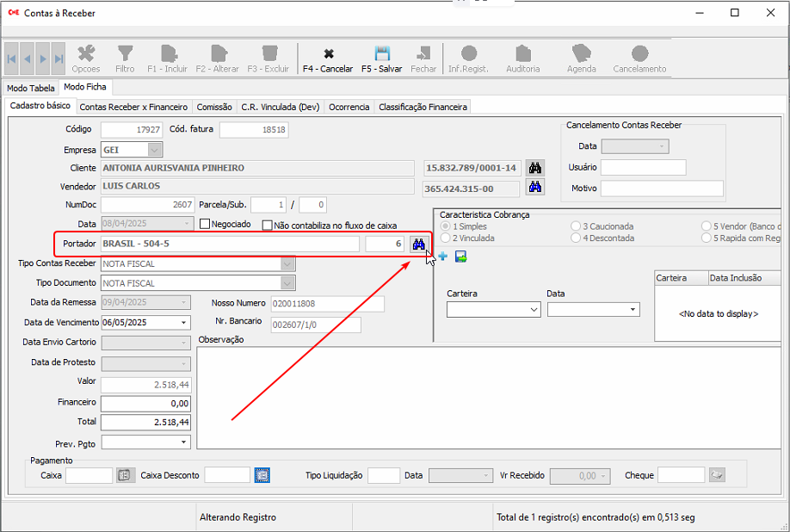Open the Filtro funnel tool

click(x=125, y=54)
